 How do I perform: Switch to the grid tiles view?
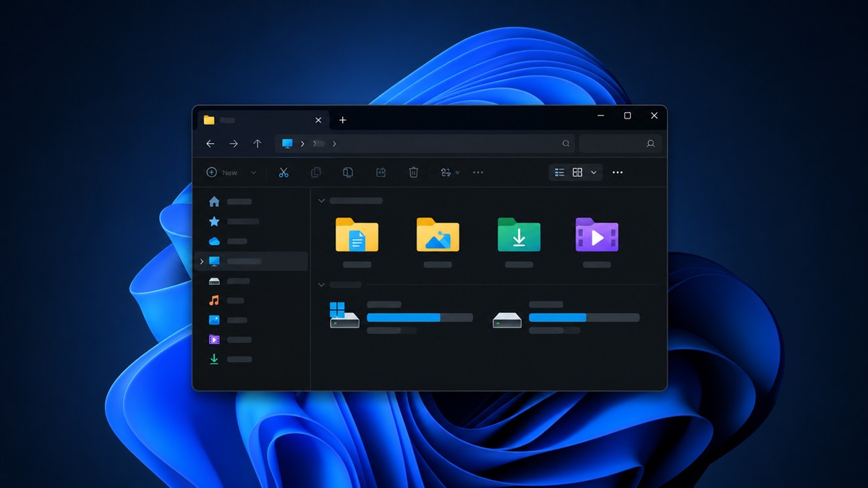[577, 172]
